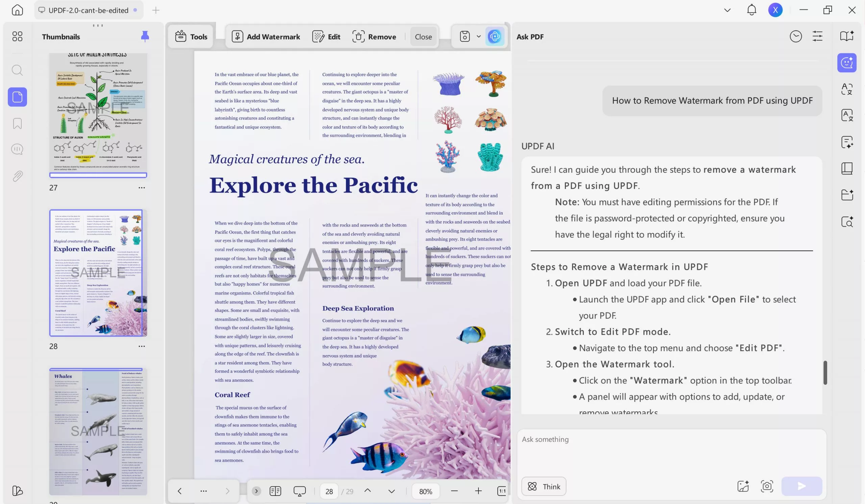
Task: Open the search panel in the left sidebar
Action: pyautogui.click(x=17, y=70)
